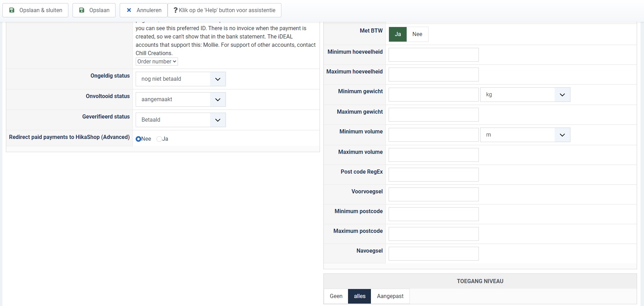The height and width of the screenshot is (306, 644).
Task: Set Met BTW to Nee
Action: (417, 34)
